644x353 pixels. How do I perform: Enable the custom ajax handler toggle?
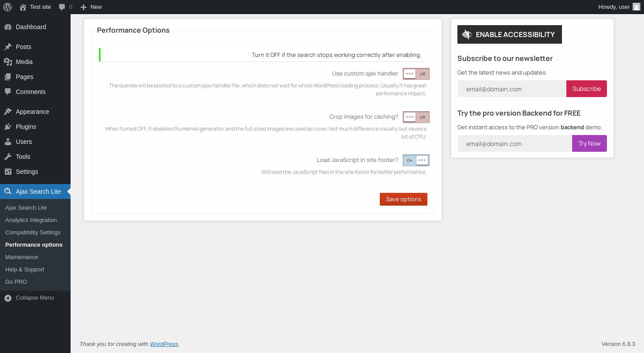(x=416, y=74)
